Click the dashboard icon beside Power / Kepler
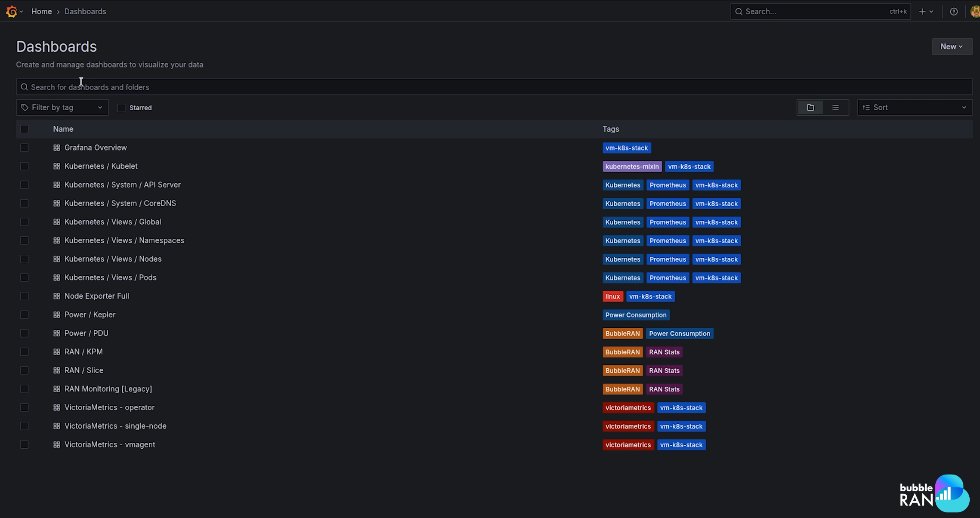Viewport: 980px width, 518px height. pos(56,315)
